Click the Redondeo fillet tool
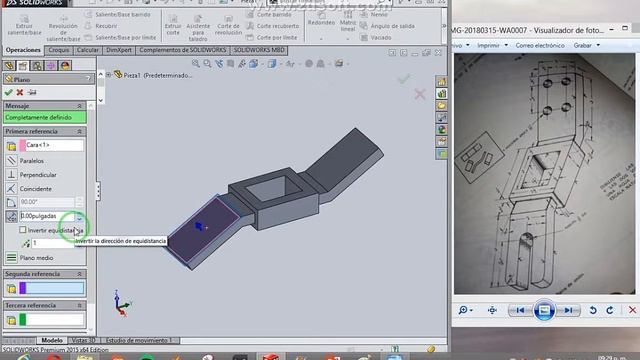 tap(321, 18)
